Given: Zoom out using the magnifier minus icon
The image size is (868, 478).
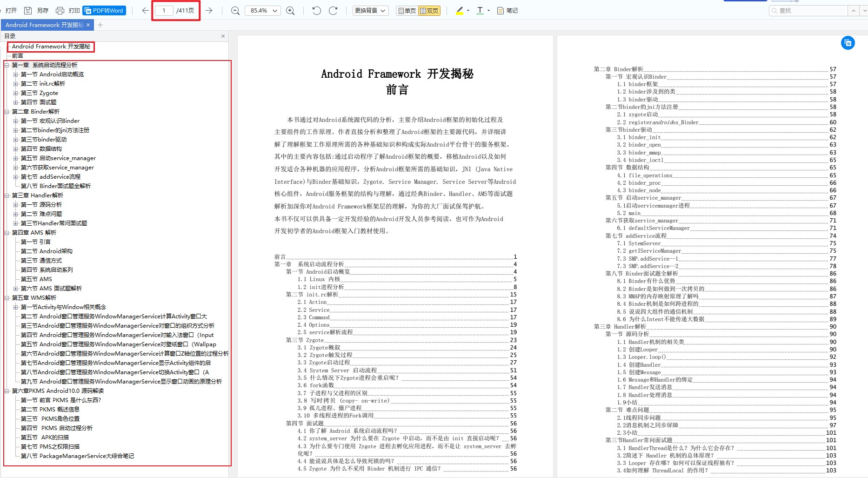Looking at the screenshot, I should tap(235, 10).
